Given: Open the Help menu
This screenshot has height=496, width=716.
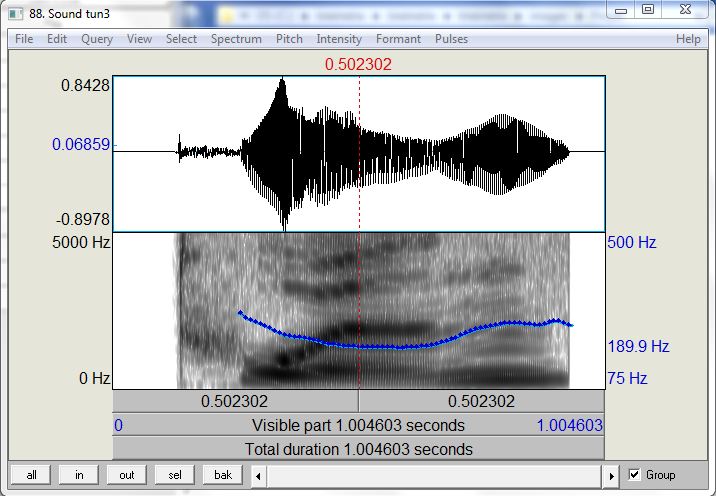Looking at the screenshot, I should click(688, 39).
